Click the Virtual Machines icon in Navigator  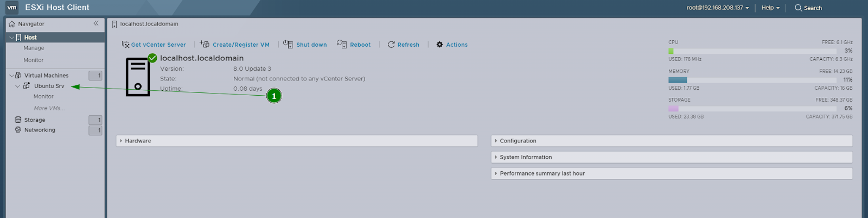pyautogui.click(x=18, y=76)
